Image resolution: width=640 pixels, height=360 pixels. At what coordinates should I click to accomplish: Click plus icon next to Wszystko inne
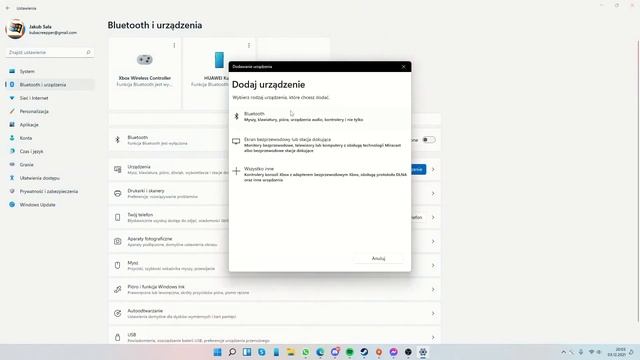[x=236, y=171]
